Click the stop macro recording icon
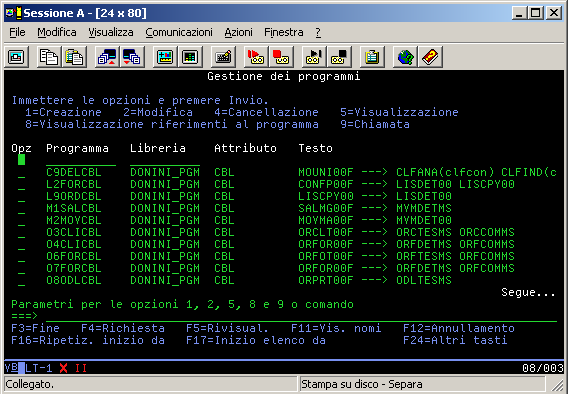The width and height of the screenshot is (568, 394). pos(281,57)
